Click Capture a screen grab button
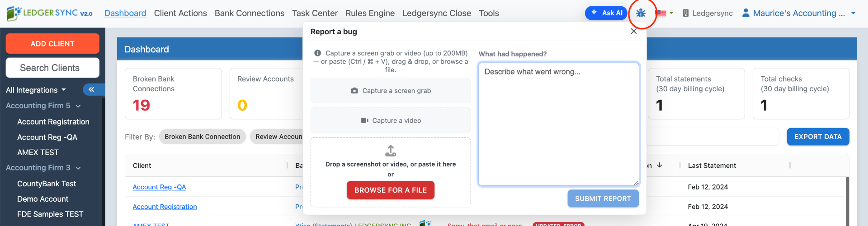The width and height of the screenshot is (868, 226). (391, 91)
